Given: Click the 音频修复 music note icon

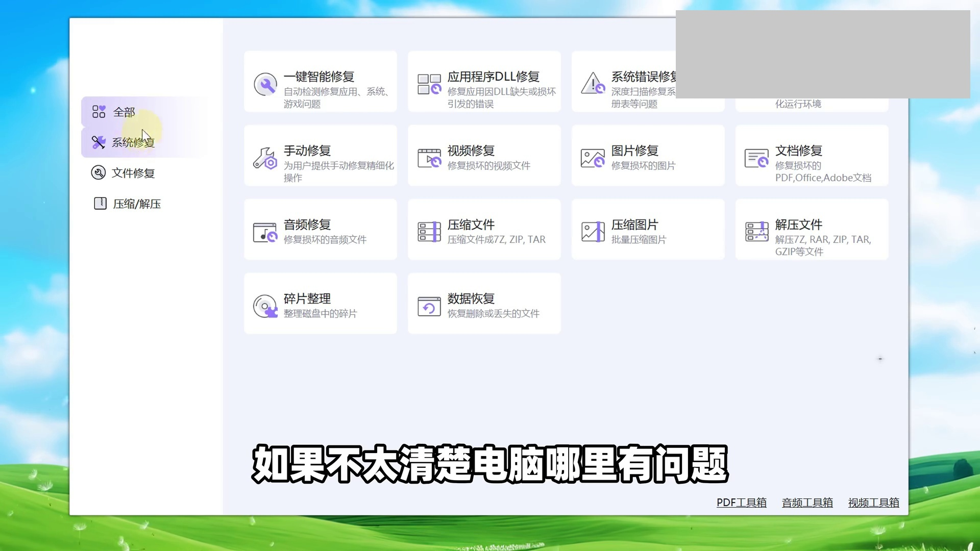Looking at the screenshot, I should click(265, 232).
